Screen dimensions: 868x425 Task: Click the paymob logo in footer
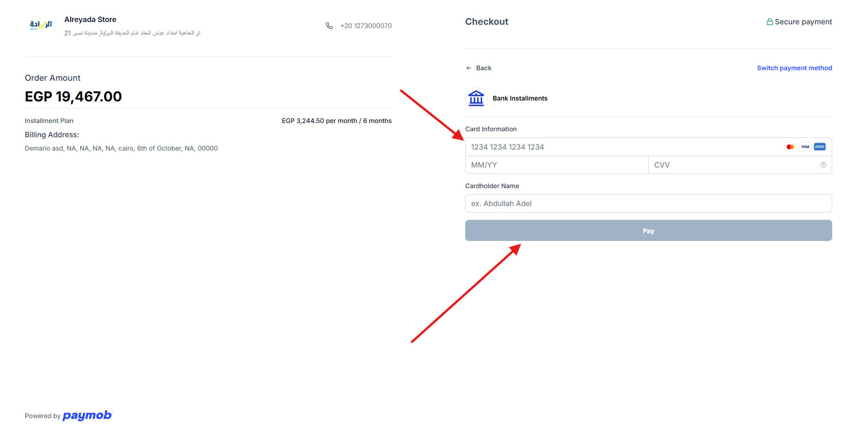87,415
